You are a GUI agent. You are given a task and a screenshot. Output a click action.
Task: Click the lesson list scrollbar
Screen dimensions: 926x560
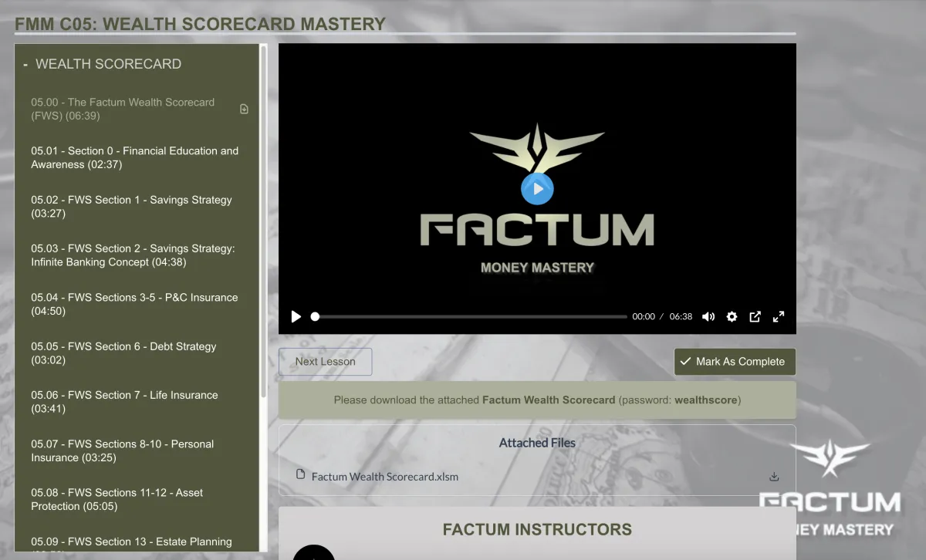click(x=264, y=220)
